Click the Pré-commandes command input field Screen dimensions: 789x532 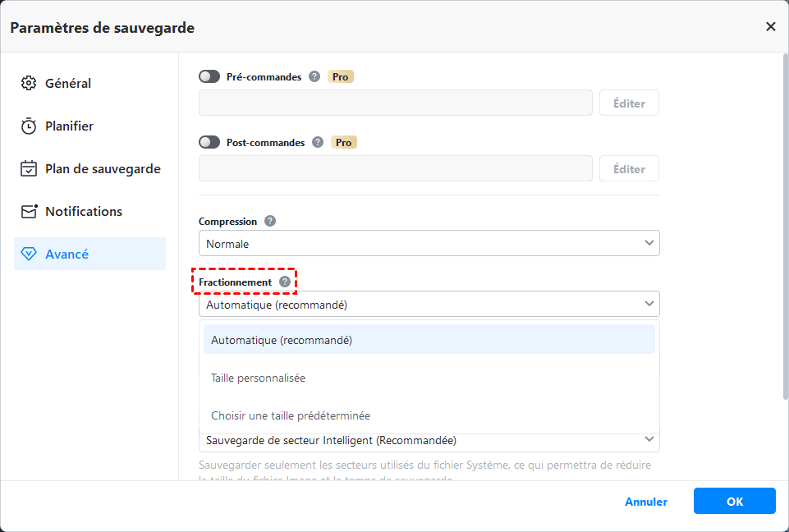[395, 103]
